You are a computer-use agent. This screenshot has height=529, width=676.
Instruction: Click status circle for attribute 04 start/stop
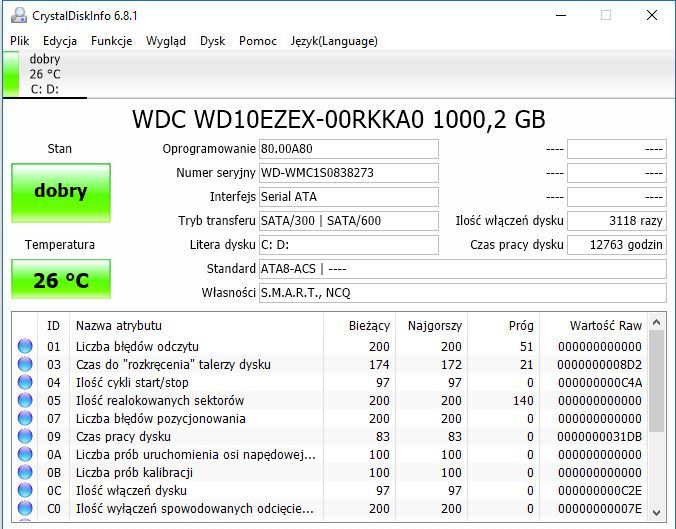[25, 382]
